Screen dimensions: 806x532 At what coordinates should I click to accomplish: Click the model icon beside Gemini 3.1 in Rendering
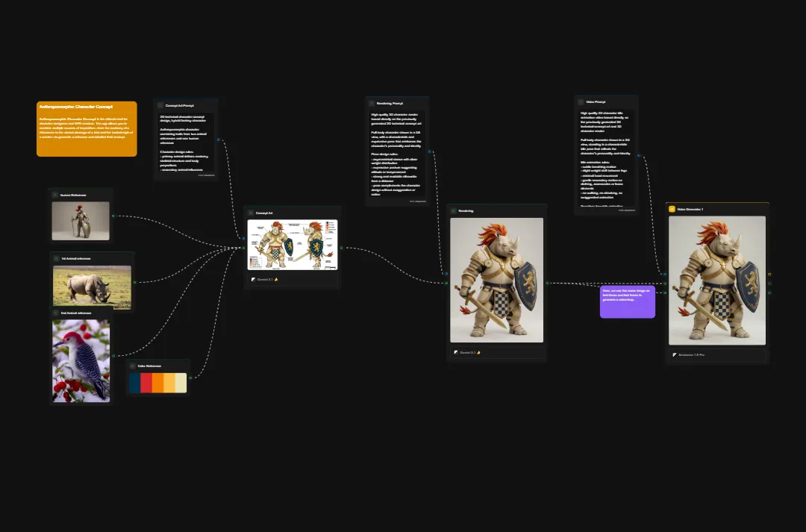pos(456,351)
